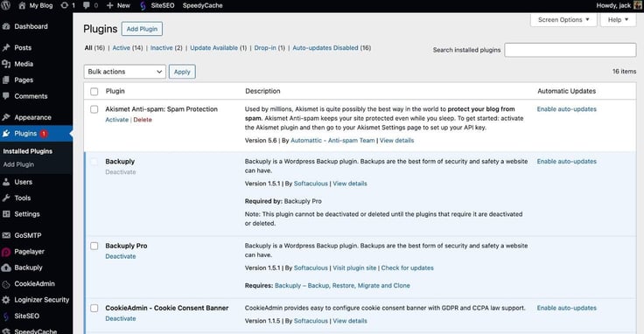Click the Tools wrench icon in sidebar
This screenshot has height=334, width=644.
click(6, 198)
